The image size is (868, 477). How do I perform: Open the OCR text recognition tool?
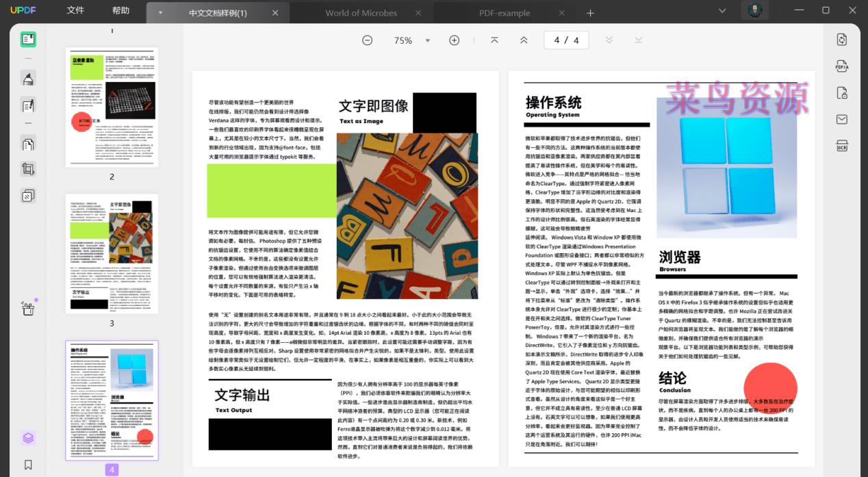(x=841, y=146)
